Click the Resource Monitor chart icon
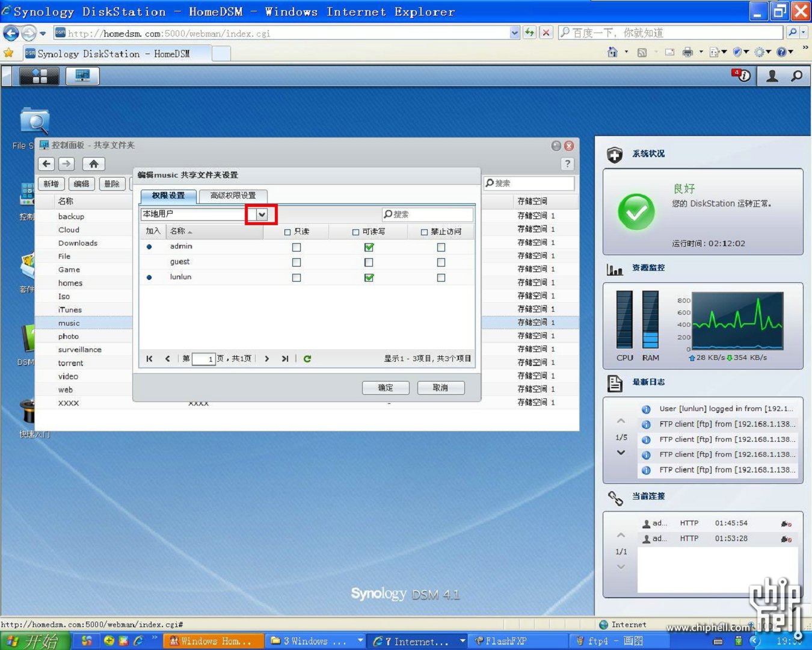Viewport: 812px width, 650px height. (x=615, y=270)
